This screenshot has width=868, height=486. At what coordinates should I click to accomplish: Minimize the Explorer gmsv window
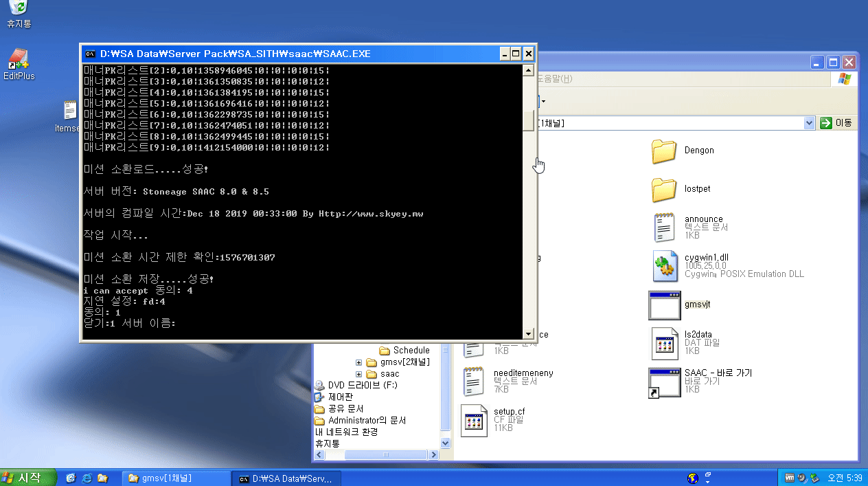pos(818,61)
